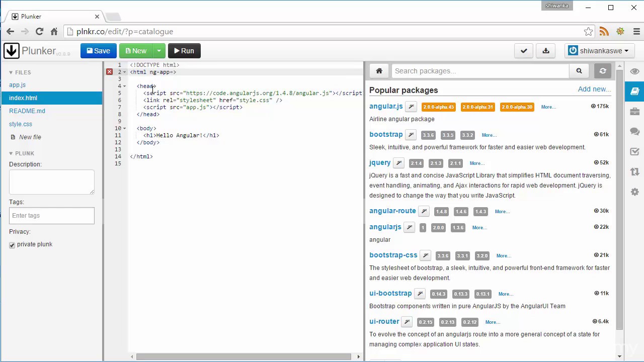Viewport: 644px width, 362px height.
Task: Edit bootstrap-css package pencil icon
Action: coord(426,255)
